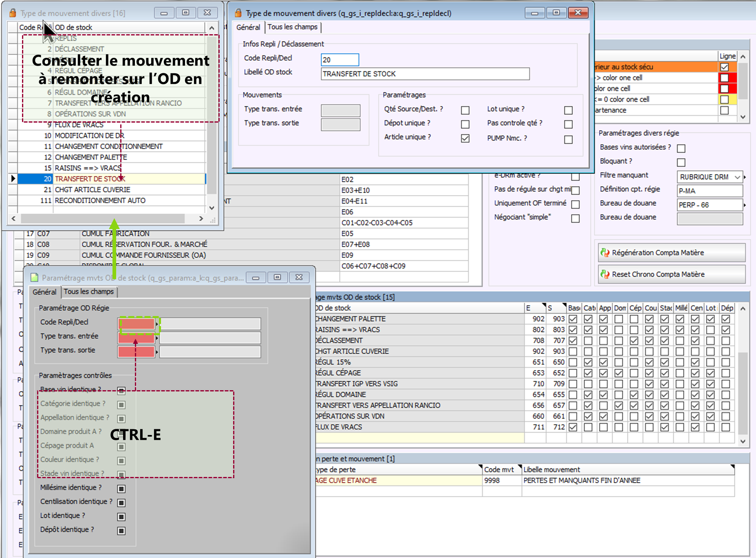Select Général tab in Paramétrage mvts OD window
The width and height of the screenshot is (756, 558).
coord(44,292)
